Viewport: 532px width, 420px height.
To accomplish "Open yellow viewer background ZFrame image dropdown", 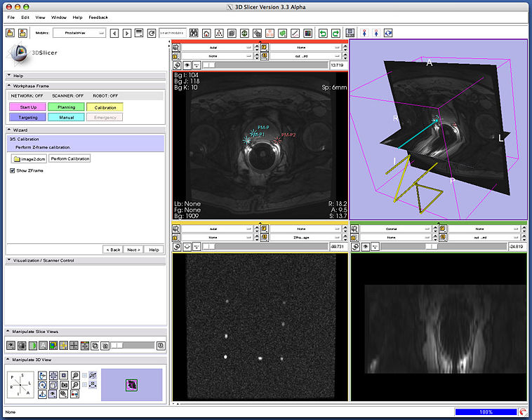I will coord(305,237).
